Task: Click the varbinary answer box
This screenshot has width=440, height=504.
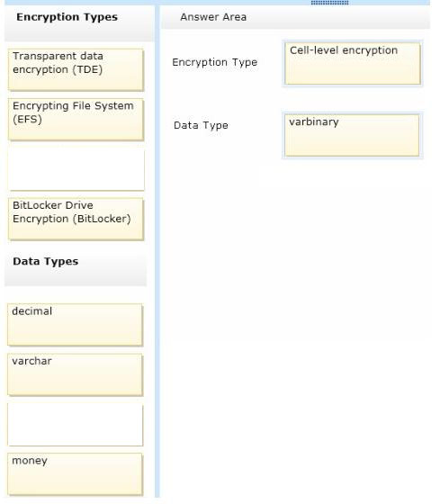Action: 352,135
